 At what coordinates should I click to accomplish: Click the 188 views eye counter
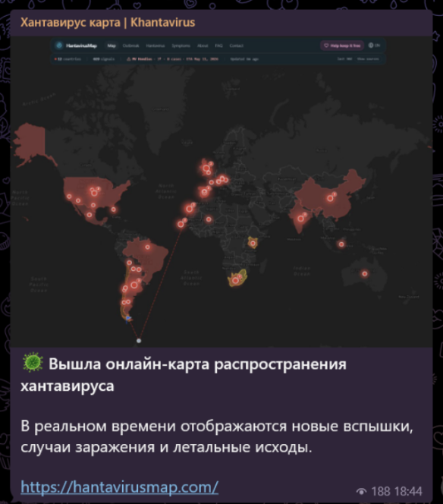point(373,491)
